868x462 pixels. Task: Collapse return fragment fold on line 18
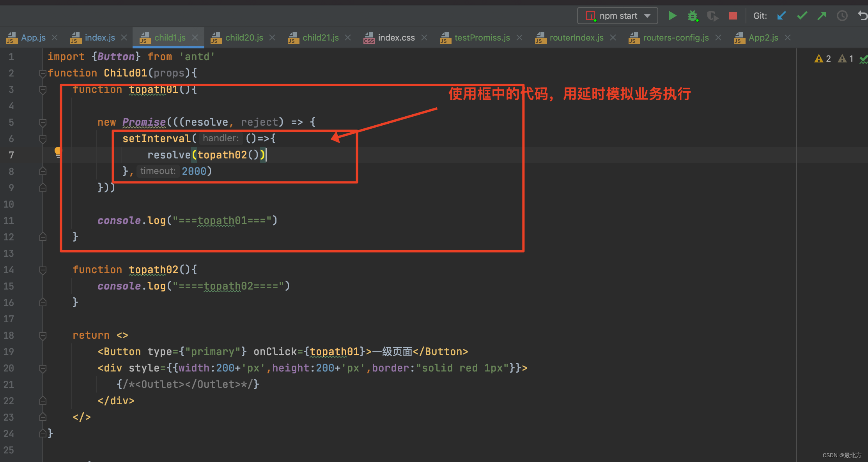coord(43,336)
